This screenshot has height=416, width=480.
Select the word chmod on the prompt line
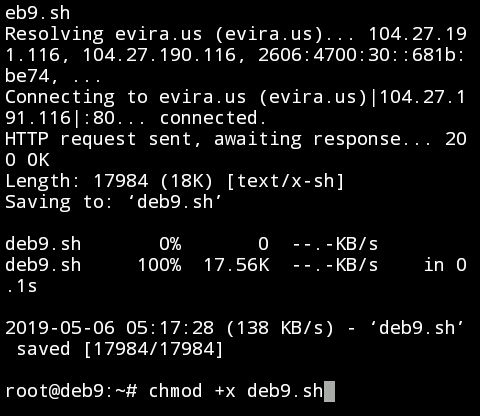click(175, 391)
